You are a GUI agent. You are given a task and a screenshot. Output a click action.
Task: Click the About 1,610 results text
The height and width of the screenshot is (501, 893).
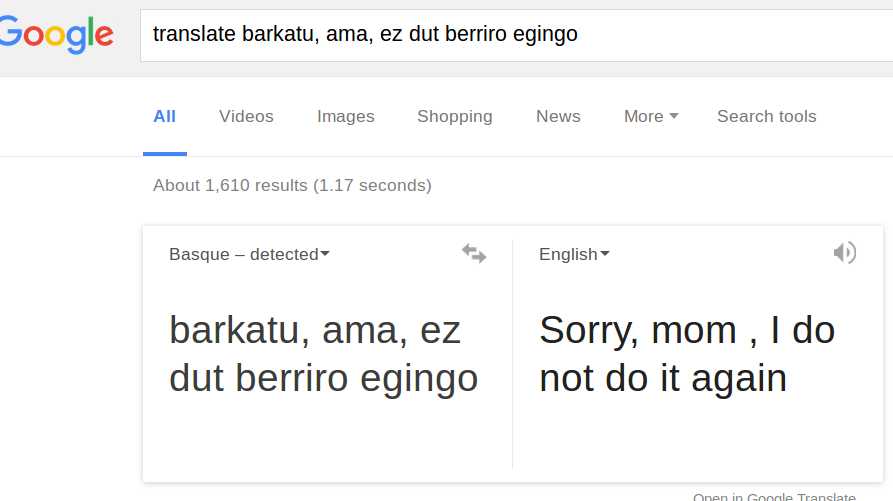pyautogui.click(x=292, y=185)
